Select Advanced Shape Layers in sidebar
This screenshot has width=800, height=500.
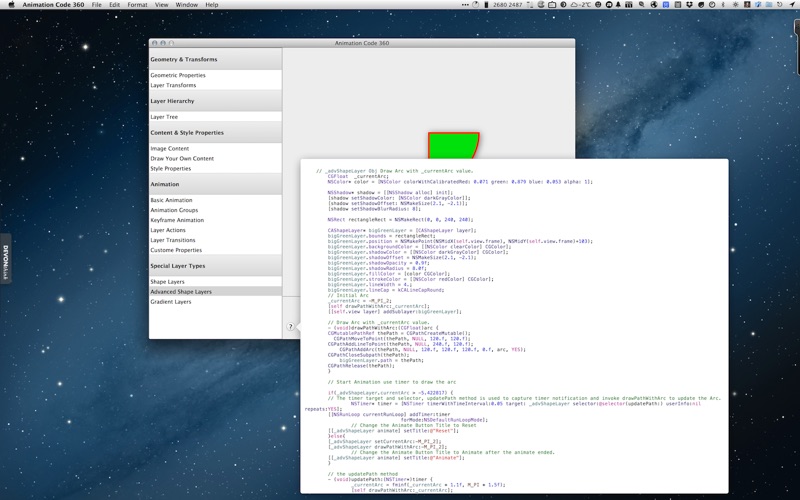(x=215, y=292)
